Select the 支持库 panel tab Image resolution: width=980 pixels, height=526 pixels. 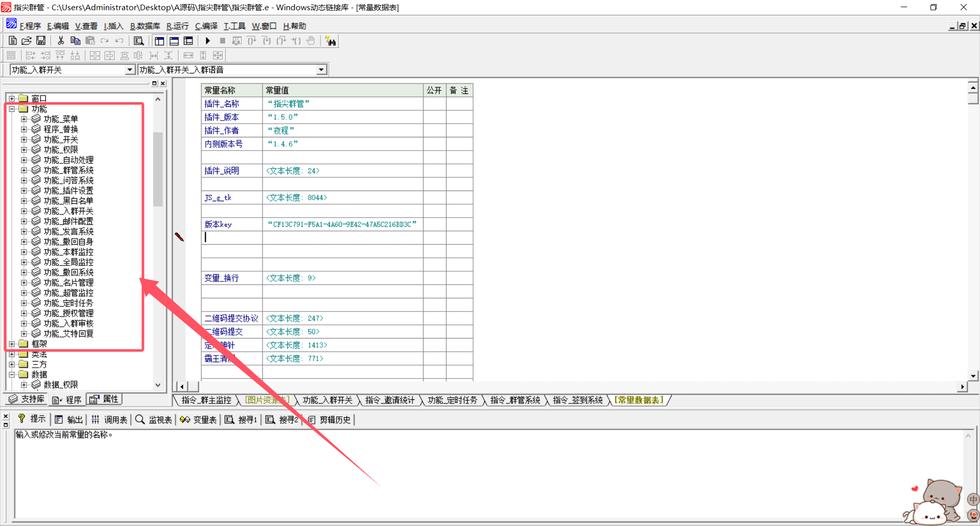27,399
